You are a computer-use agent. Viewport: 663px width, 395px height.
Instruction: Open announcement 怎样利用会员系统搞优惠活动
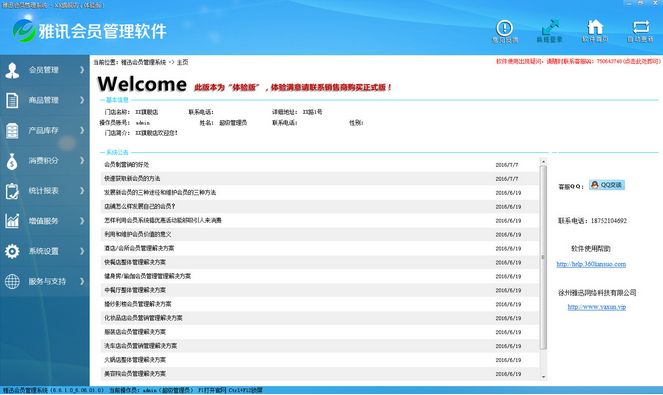click(x=319, y=220)
